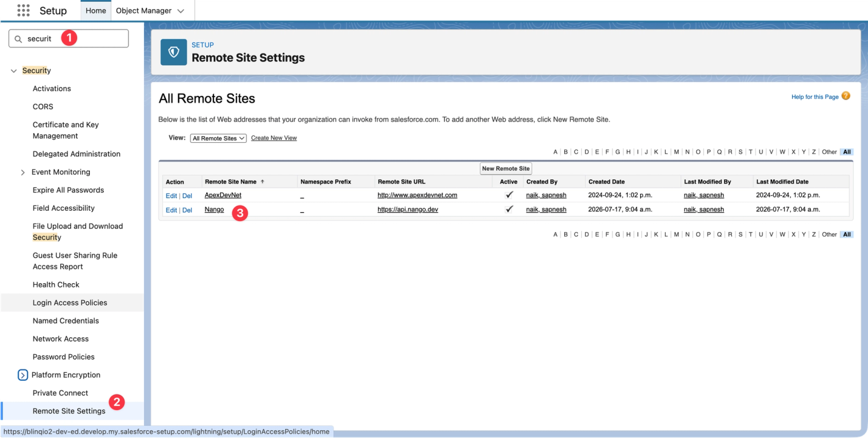Viewport: 868px width, 438px height.
Task: Click the Created Date column header
Action: pyautogui.click(x=606, y=181)
